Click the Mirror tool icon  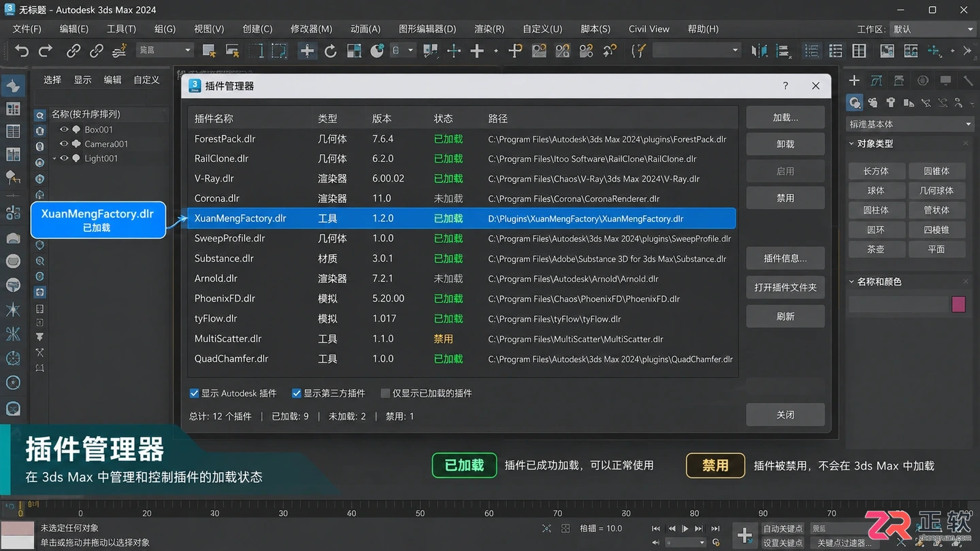pyautogui.click(x=759, y=51)
